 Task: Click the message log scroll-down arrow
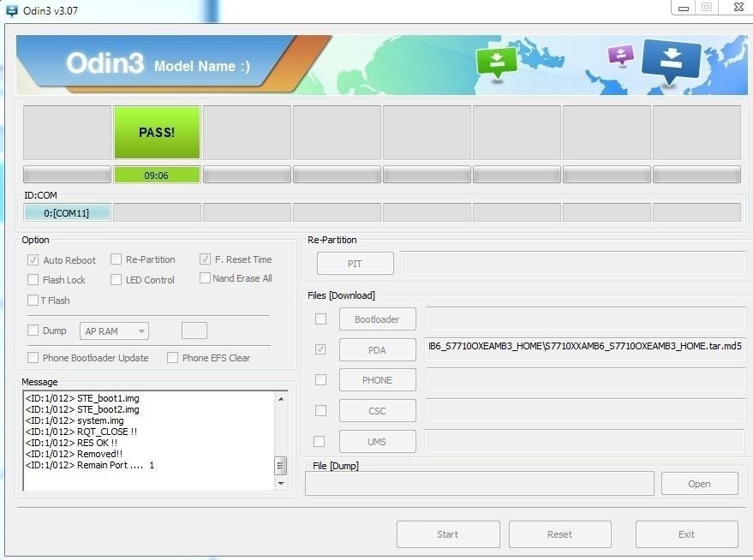click(x=281, y=483)
